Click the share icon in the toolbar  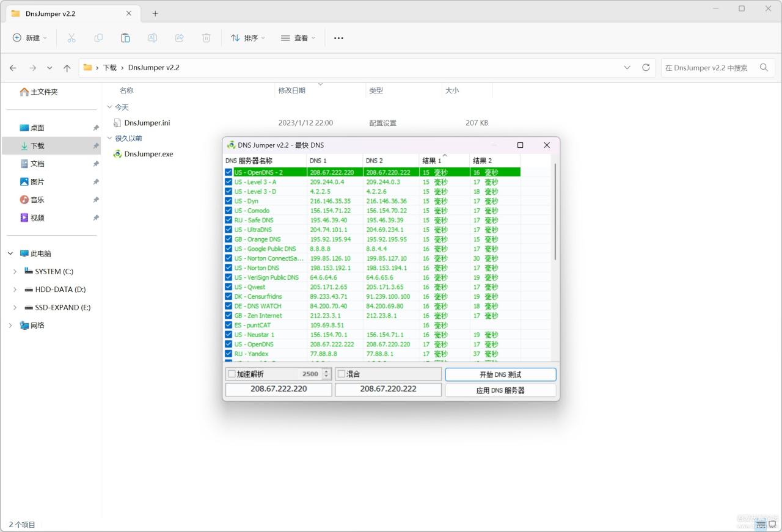click(179, 37)
